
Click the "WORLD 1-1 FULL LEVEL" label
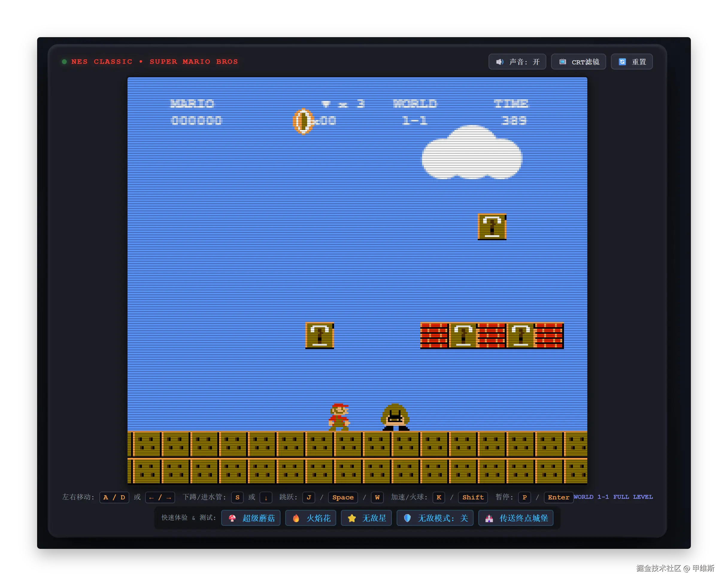click(x=613, y=497)
